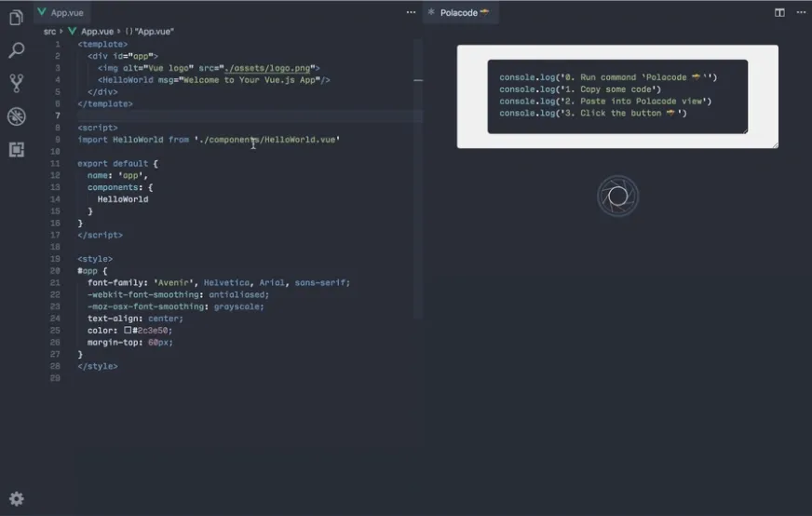Screen dimensions: 812x516
Task: Open the "App.vue" symbol breadcrumb
Action: click(150, 32)
